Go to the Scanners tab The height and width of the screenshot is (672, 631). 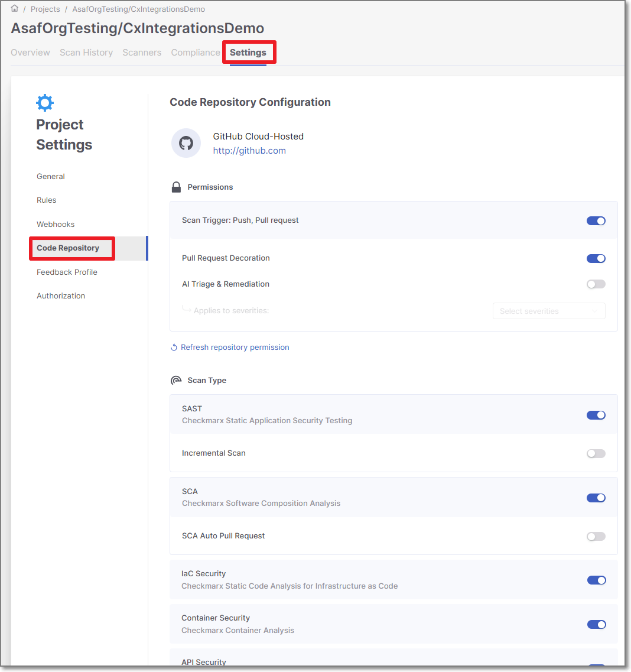(142, 53)
